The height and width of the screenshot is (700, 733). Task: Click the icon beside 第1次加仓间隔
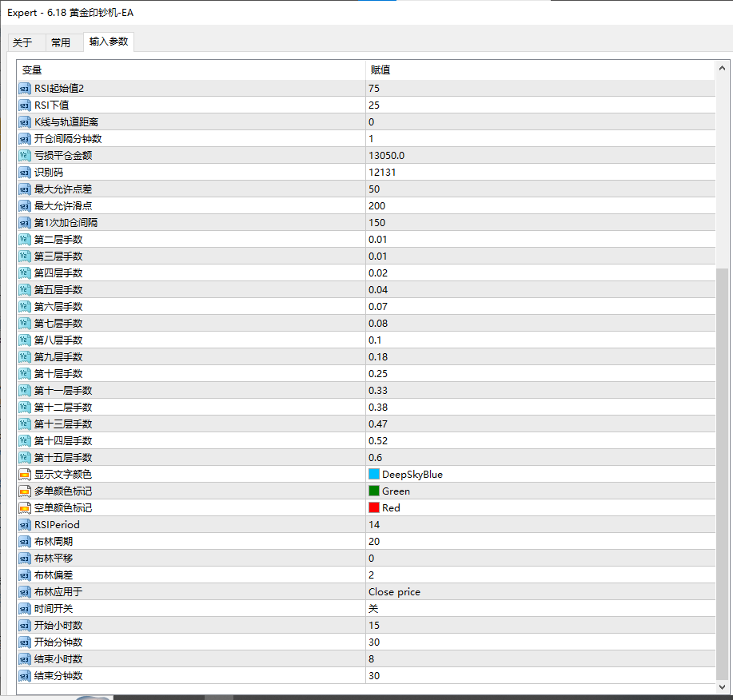25,223
